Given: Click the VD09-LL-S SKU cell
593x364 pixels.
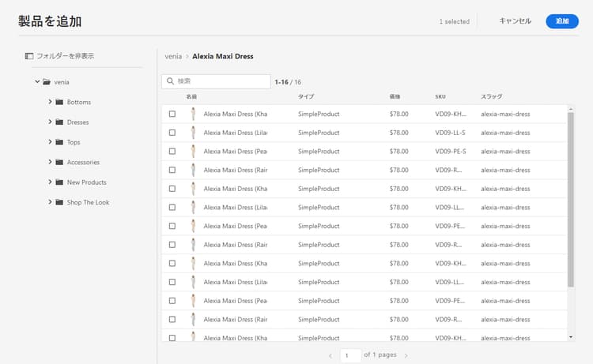Looking at the screenshot, I should (x=450, y=133).
